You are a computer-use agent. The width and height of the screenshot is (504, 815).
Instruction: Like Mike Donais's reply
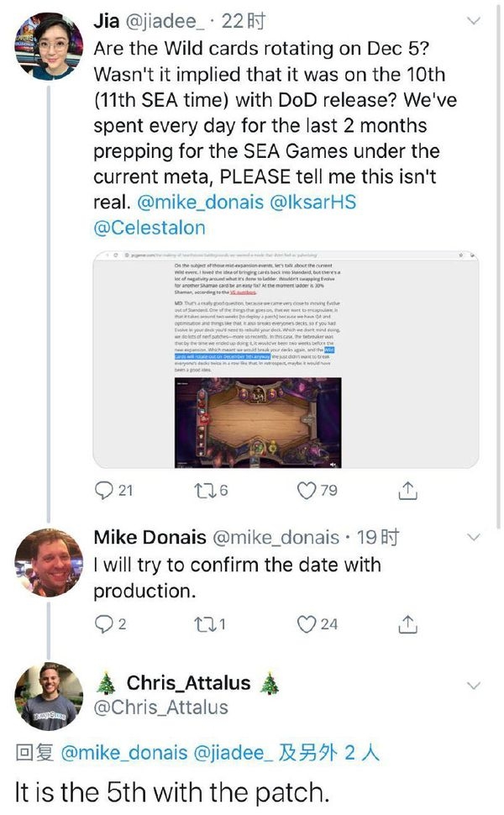click(x=307, y=624)
